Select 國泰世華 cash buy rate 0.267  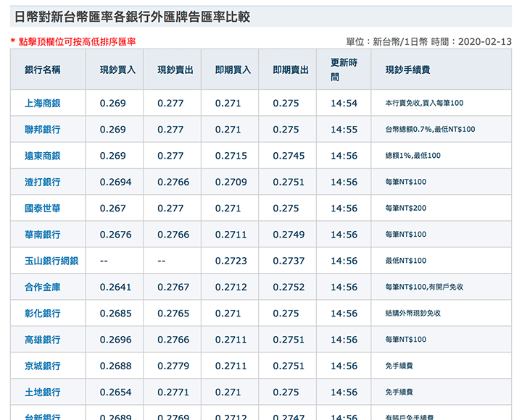pos(113,209)
